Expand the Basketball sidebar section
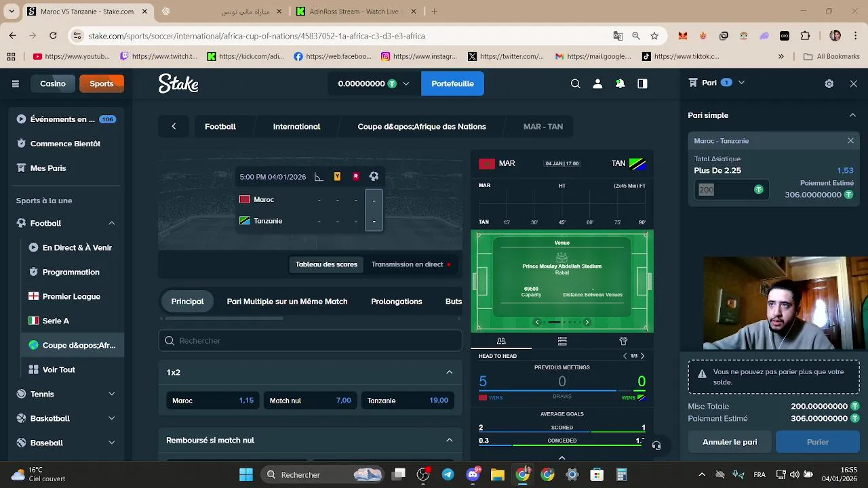The image size is (868, 488). click(111, 418)
